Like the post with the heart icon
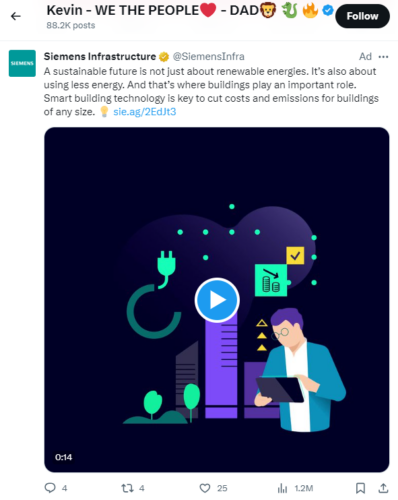The width and height of the screenshot is (398, 500). click(x=205, y=488)
